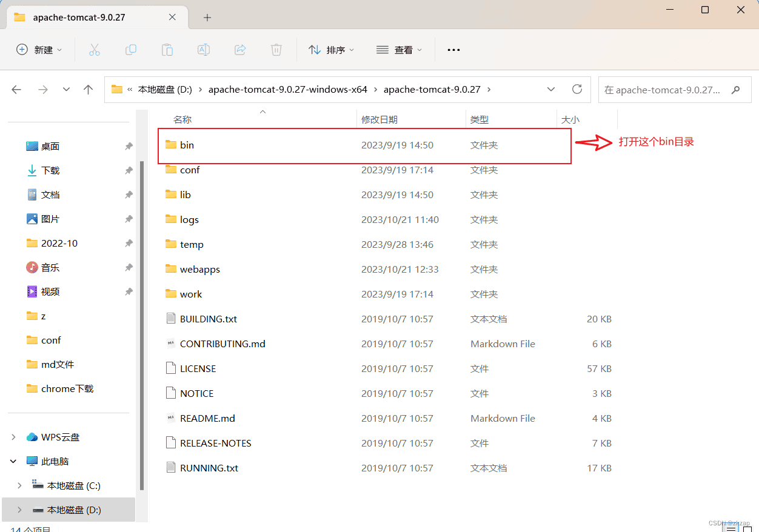The height and width of the screenshot is (532, 759).
Task: Unpin 桌面 using its pin icon
Action: 129,146
